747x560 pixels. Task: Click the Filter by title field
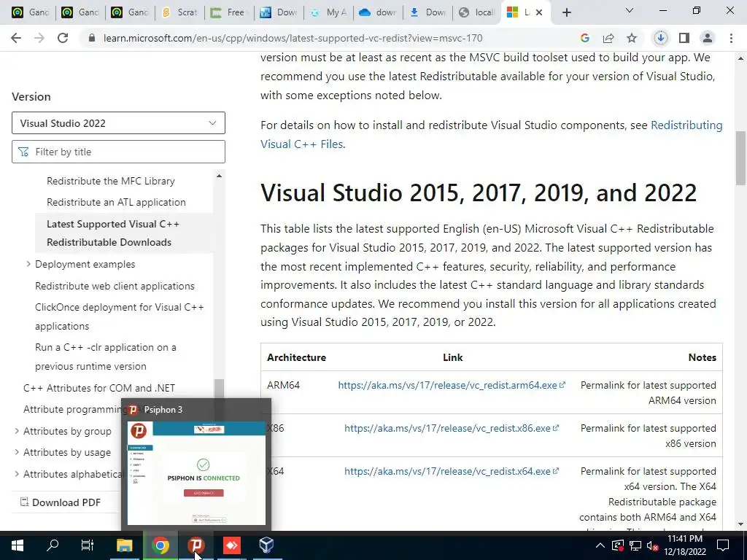click(x=118, y=152)
